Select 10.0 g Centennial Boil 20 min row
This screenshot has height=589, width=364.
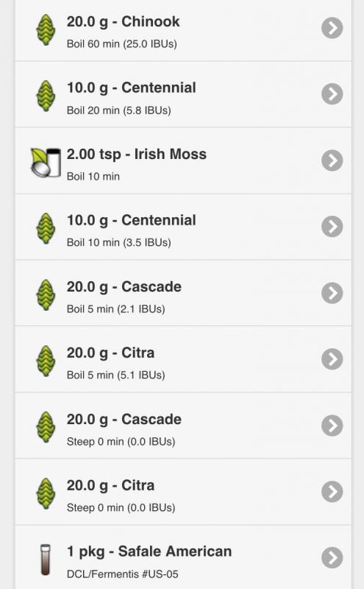183,95
